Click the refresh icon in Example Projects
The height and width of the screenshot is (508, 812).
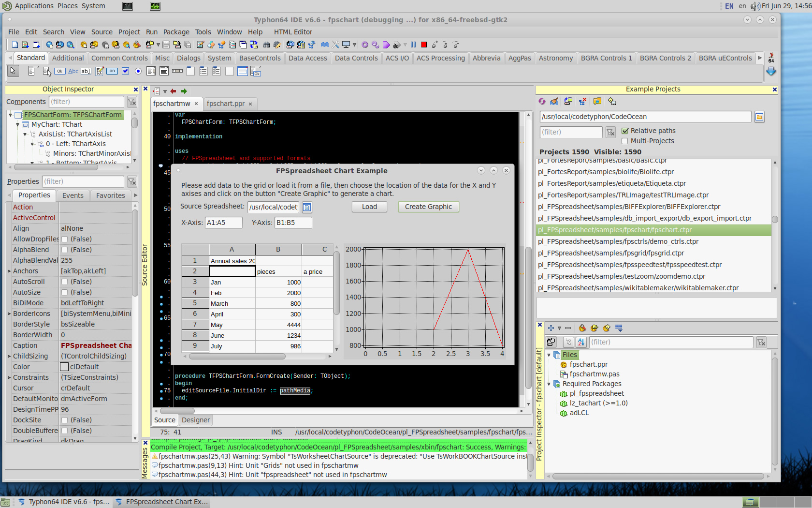[x=542, y=101]
